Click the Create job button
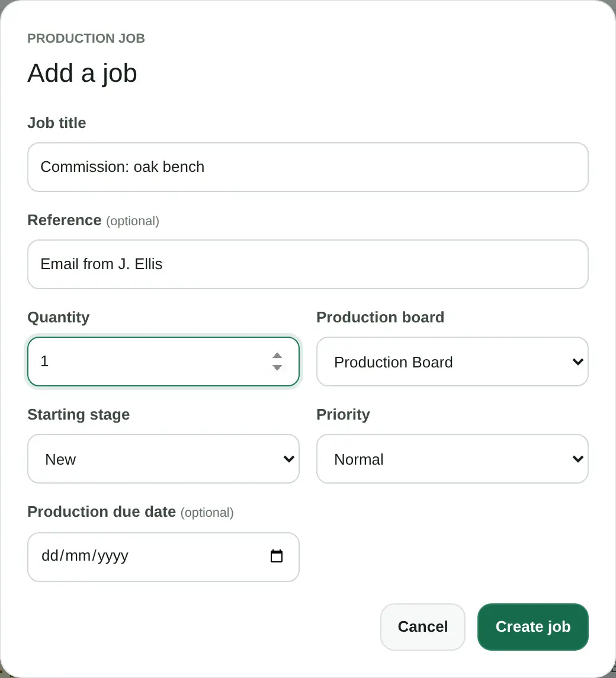The width and height of the screenshot is (616, 678). click(533, 626)
